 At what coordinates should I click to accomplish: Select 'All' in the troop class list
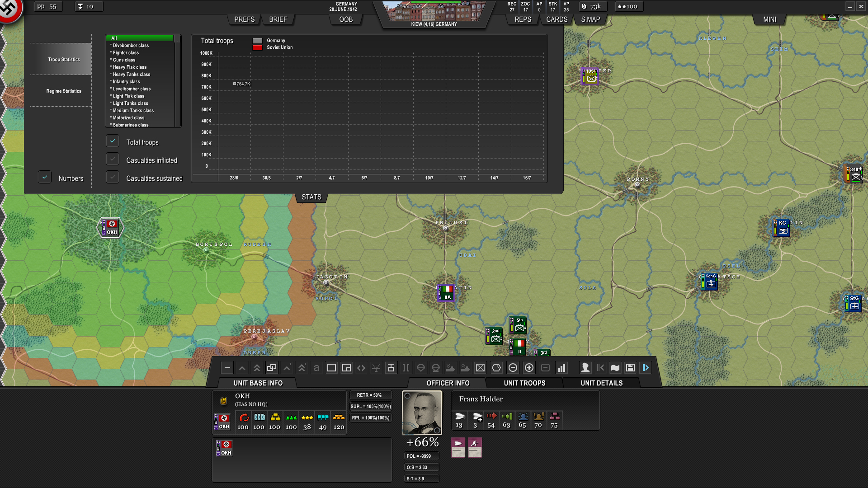click(x=139, y=38)
